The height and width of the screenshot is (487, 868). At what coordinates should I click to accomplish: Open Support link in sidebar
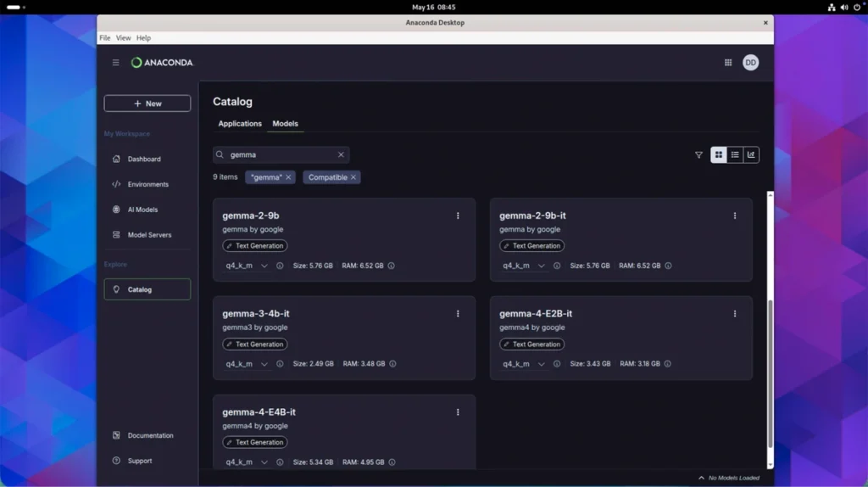pos(147,461)
